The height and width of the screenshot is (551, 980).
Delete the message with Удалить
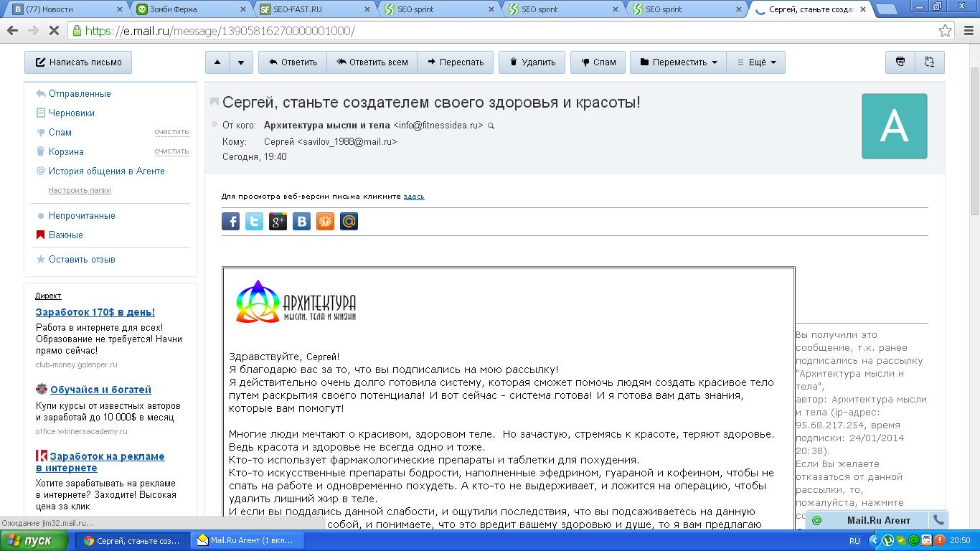[532, 62]
